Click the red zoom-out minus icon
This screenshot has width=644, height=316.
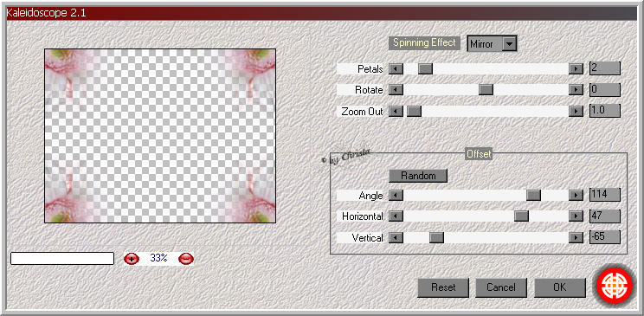(x=186, y=259)
